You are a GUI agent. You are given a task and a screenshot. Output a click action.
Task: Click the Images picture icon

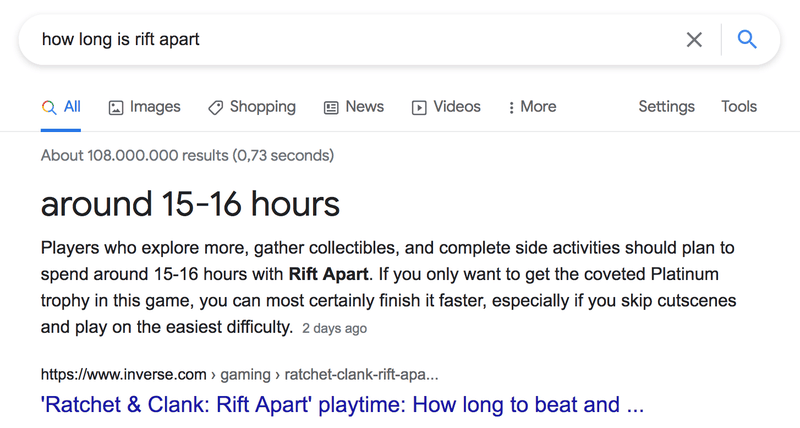click(x=116, y=108)
